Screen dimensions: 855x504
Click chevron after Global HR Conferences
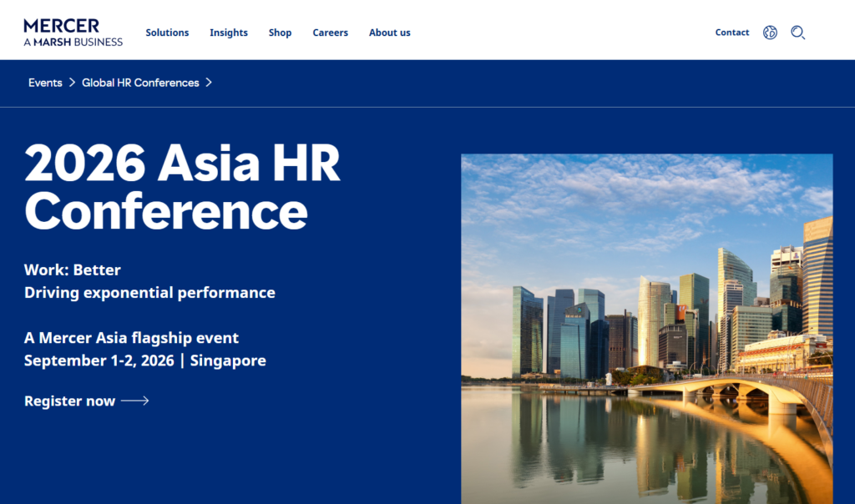209,83
